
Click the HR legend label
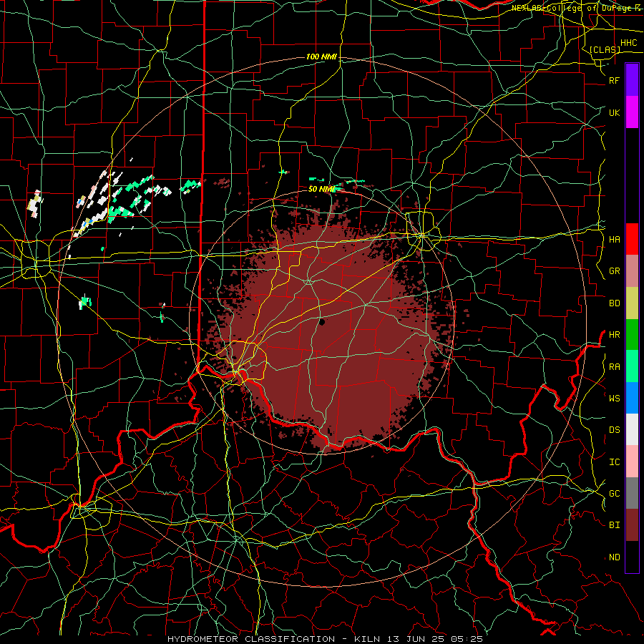614,335
